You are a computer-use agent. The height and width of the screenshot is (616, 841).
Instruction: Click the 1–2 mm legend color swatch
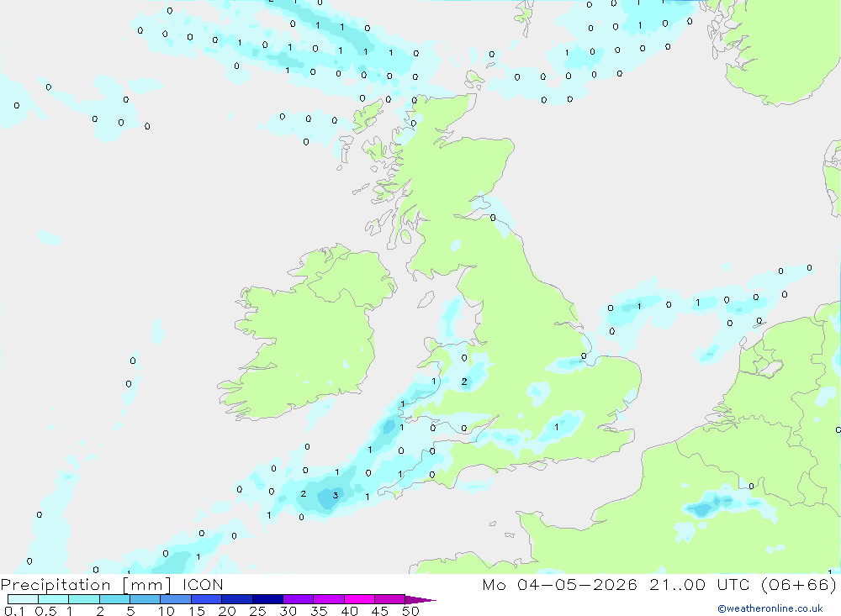point(84,599)
